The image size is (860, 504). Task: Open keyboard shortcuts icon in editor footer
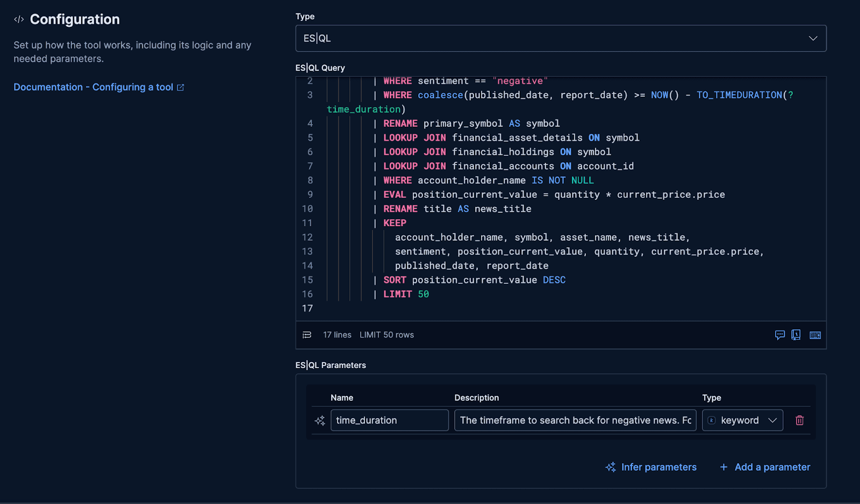coord(815,335)
